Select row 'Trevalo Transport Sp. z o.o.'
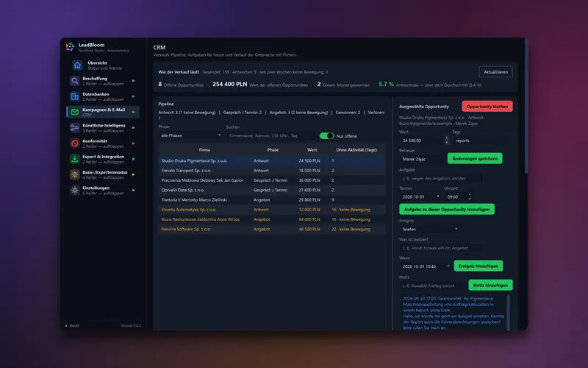Viewport: 588px width, 368px height. point(272,171)
